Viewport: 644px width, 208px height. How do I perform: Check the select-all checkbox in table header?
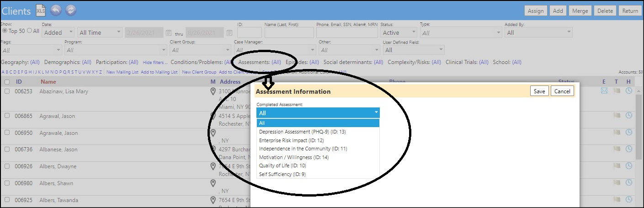coord(7,82)
